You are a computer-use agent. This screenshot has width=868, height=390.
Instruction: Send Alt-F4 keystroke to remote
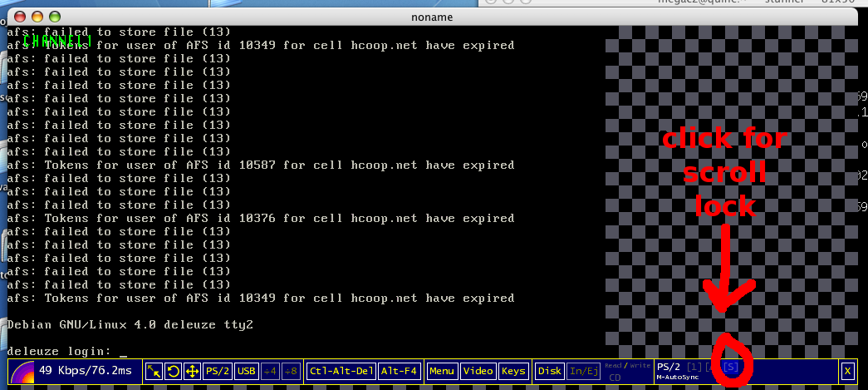coord(400,371)
